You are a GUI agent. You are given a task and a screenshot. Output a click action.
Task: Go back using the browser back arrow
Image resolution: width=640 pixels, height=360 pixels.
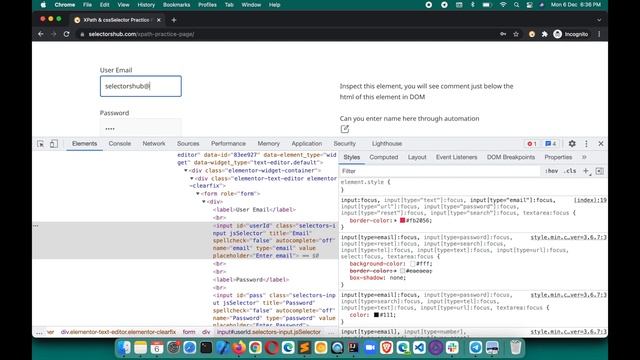(41, 34)
